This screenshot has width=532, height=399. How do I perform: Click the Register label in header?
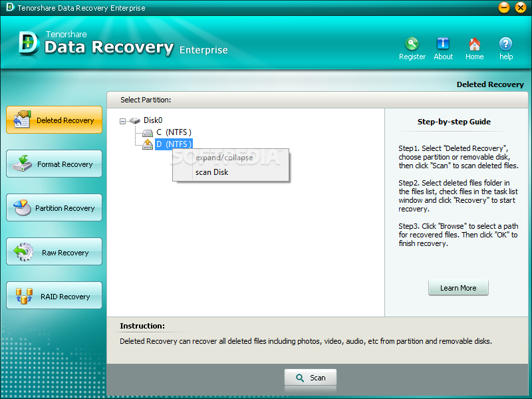(412, 57)
